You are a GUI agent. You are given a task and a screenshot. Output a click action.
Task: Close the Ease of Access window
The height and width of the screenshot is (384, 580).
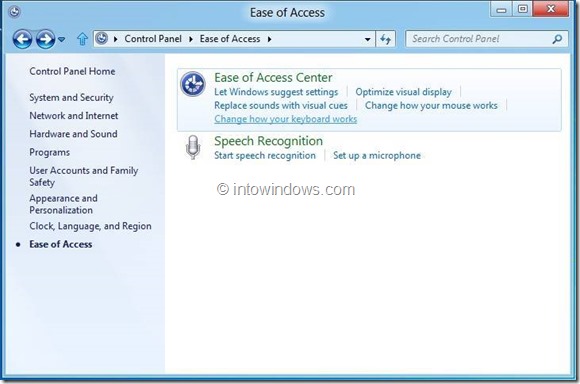[x=550, y=9]
